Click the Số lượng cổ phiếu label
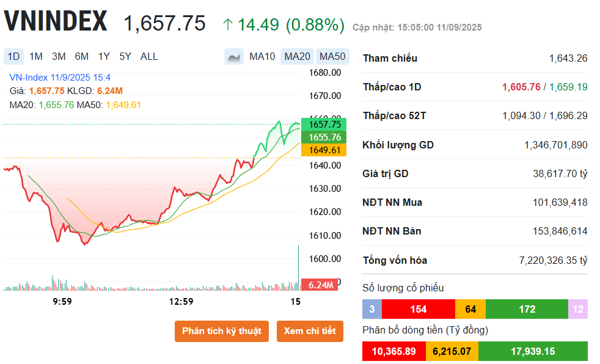Image resolution: width=600 pixels, height=364 pixels. pos(403,288)
